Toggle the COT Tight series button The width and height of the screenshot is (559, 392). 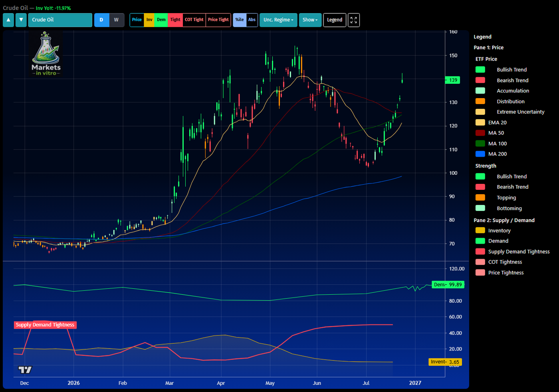point(194,20)
